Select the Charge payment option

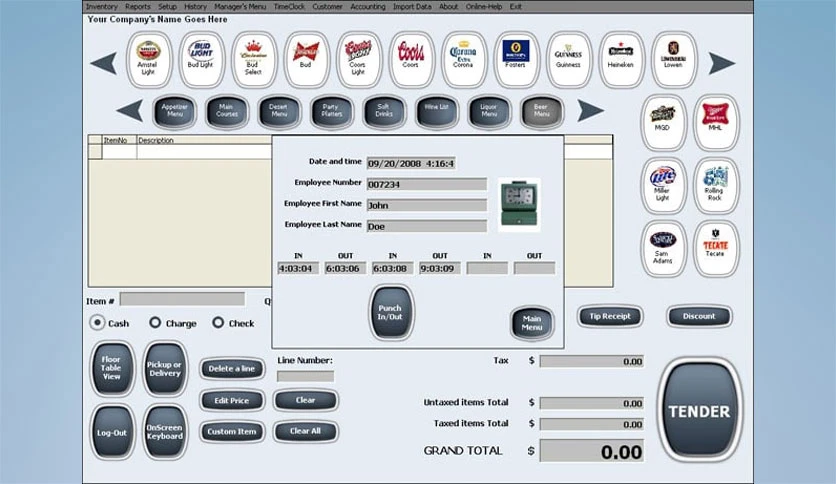click(155, 322)
